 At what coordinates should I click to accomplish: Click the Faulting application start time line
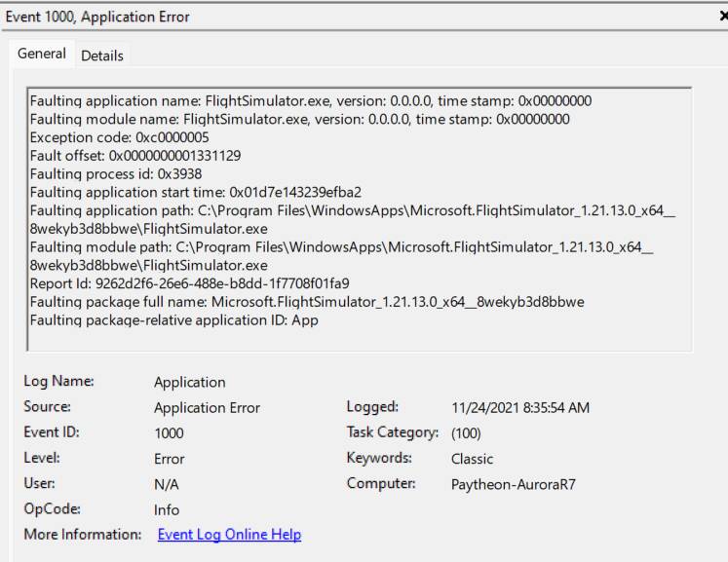(196, 192)
